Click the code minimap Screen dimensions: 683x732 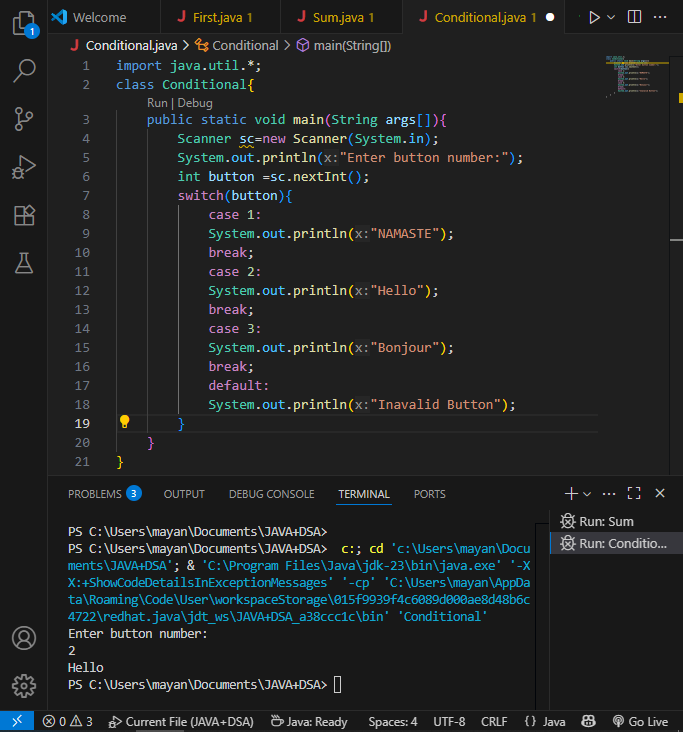point(637,75)
